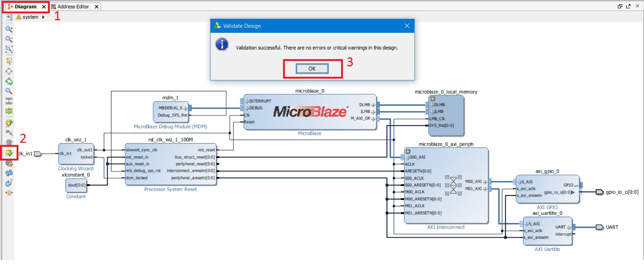Expand the system breadcrumb arrow
Viewport: 644px width, 264px height.
(x=43, y=17)
